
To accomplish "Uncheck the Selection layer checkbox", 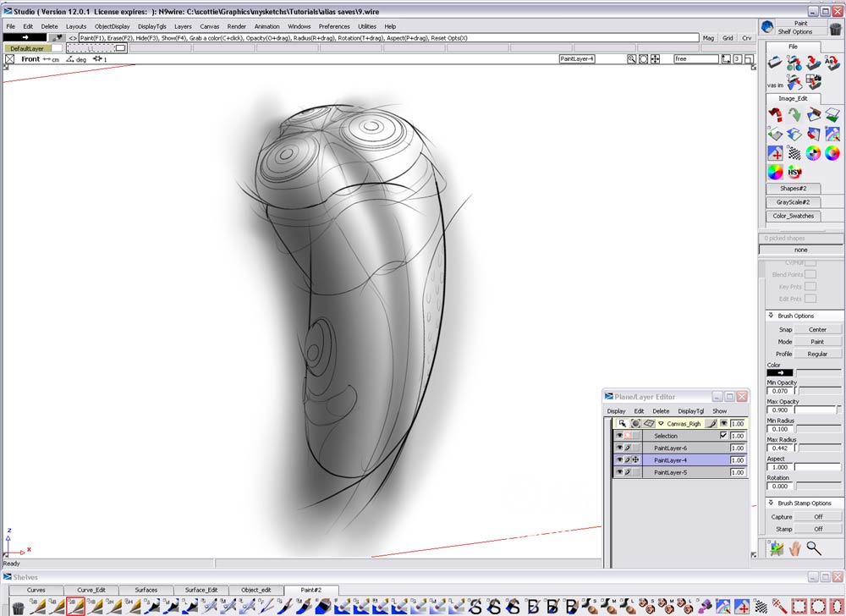I will tap(724, 435).
